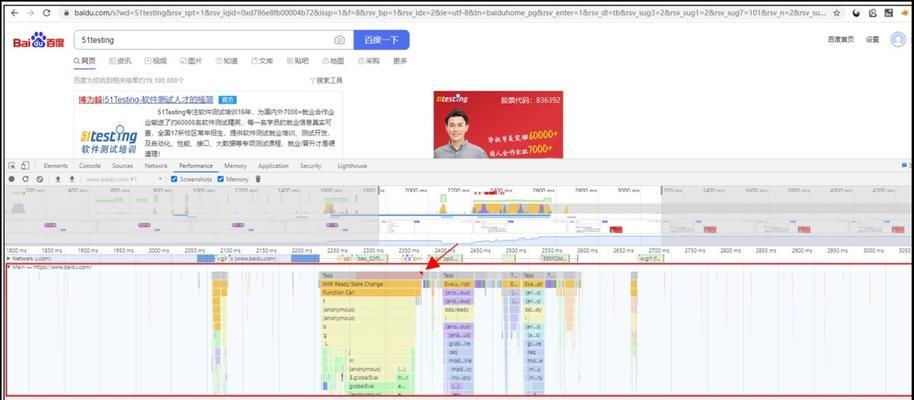The height and width of the screenshot is (400, 914).
Task: Switch to the Application tab
Action: point(273,166)
